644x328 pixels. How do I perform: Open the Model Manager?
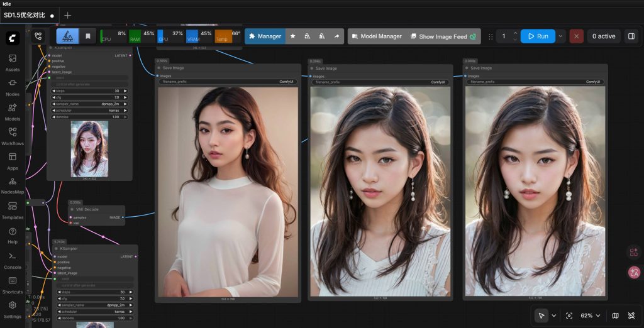[x=375, y=36]
